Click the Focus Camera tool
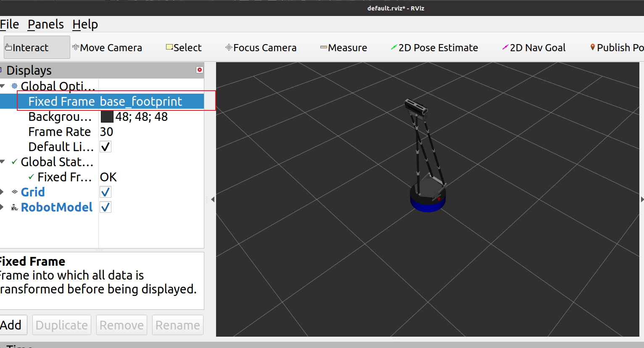This screenshot has height=348, width=644. click(261, 48)
